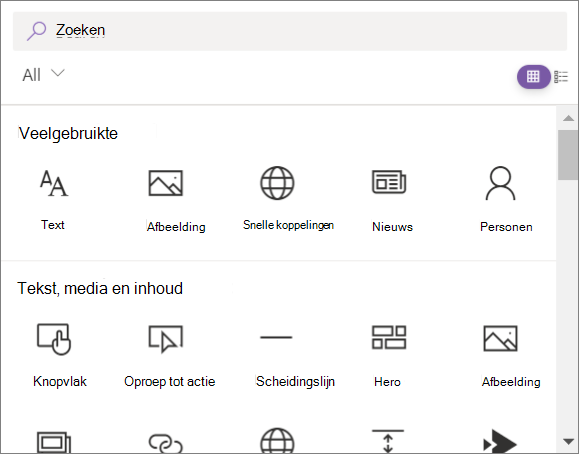Click scrollbar down arrow
The width and height of the screenshot is (579, 454).
point(568,441)
